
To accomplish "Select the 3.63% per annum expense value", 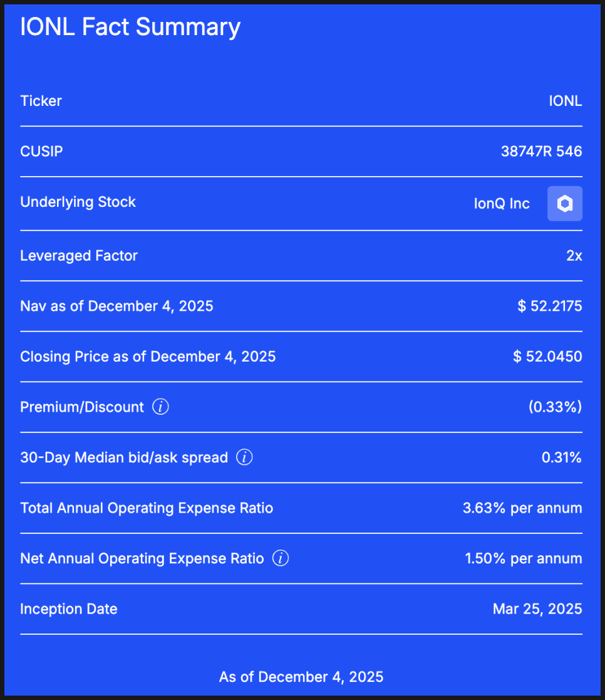I will click(522, 508).
